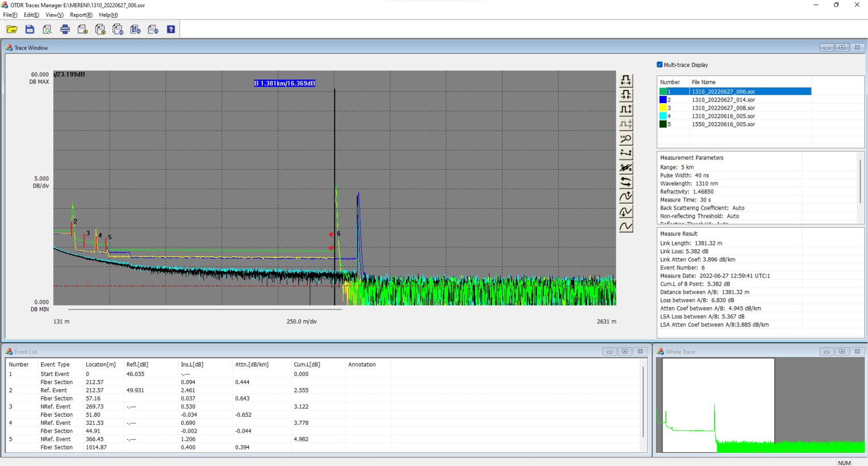Click the Location[m] column header
This screenshot has height=466, width=868.
coord(101,364)
